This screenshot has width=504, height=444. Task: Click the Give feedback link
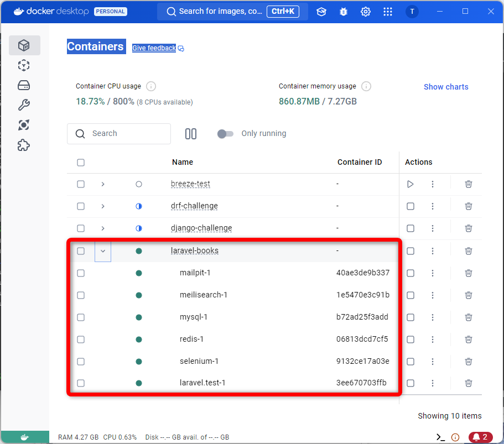pyautogui.click(x=154, y=48)
